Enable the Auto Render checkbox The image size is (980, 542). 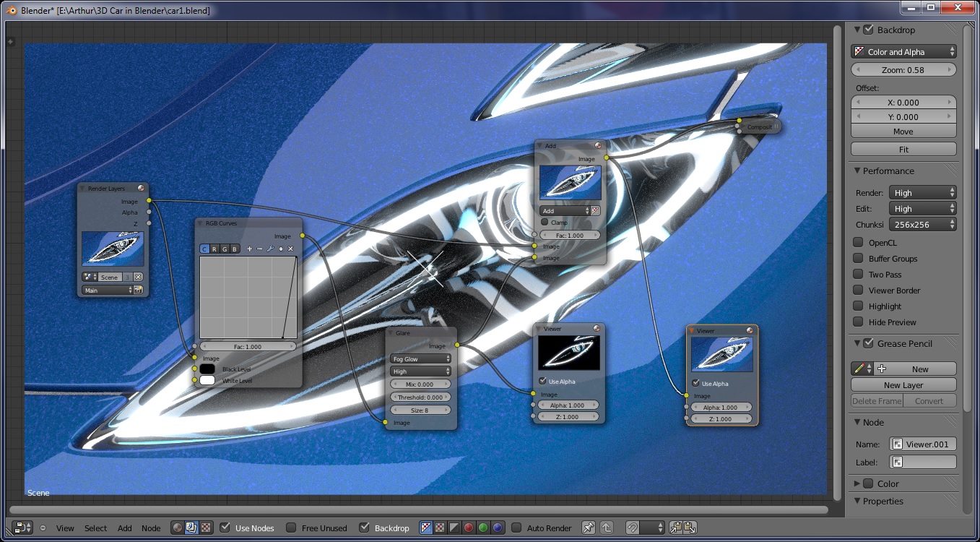click(516, 528)
